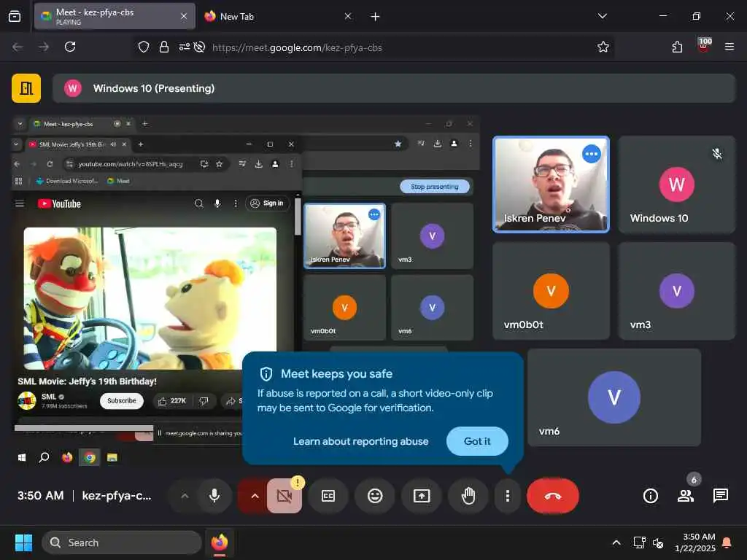
Task: Open the site permissions icon in address bar
Action: click(x=185, y=47)
